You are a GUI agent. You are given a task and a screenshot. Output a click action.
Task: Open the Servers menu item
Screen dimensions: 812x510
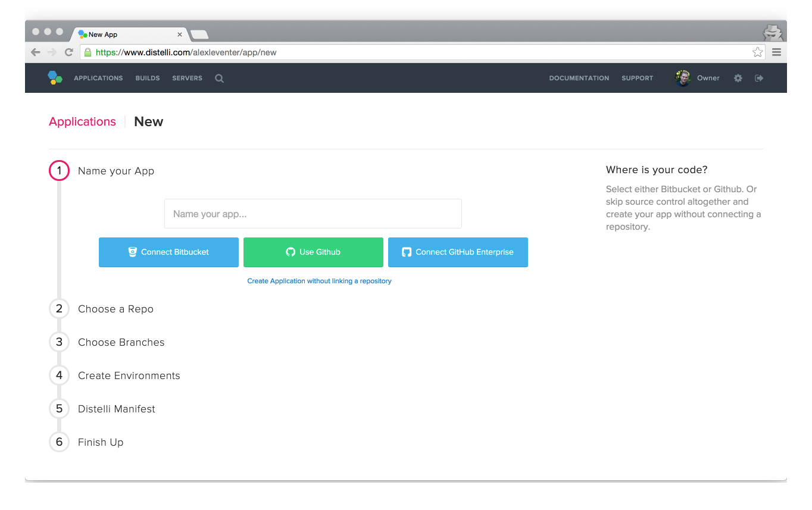pyautogui.click(x=188, y=78)
